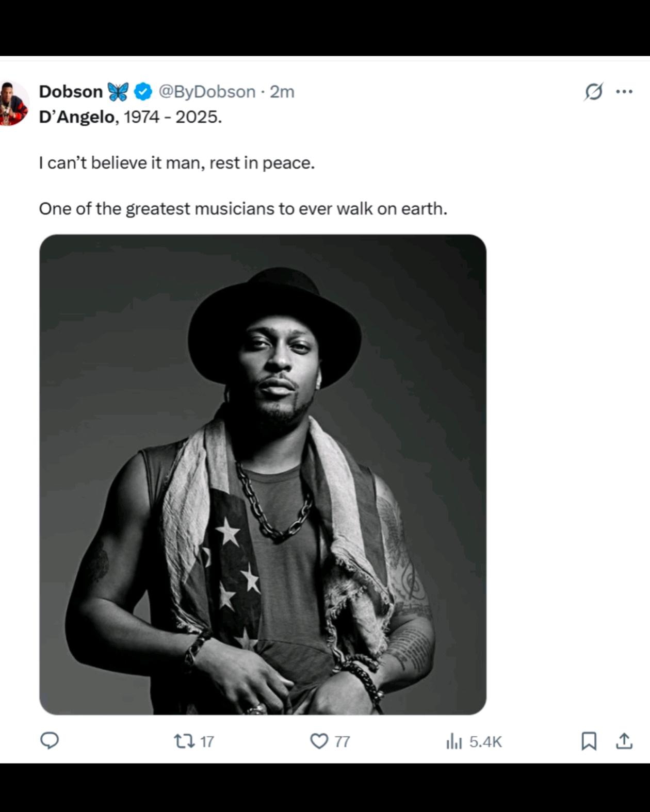Open Grok explain icon beside more options

coord(593,92)
